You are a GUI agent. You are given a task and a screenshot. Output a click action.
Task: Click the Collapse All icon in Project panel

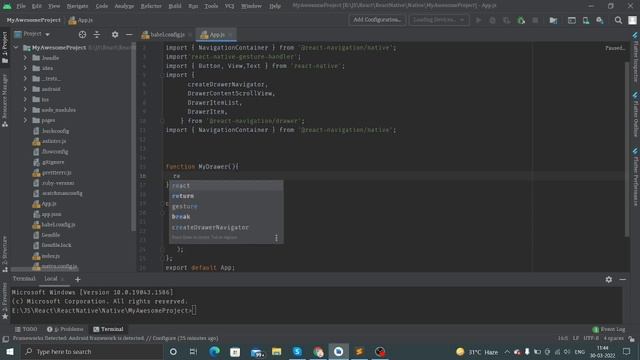97,35
